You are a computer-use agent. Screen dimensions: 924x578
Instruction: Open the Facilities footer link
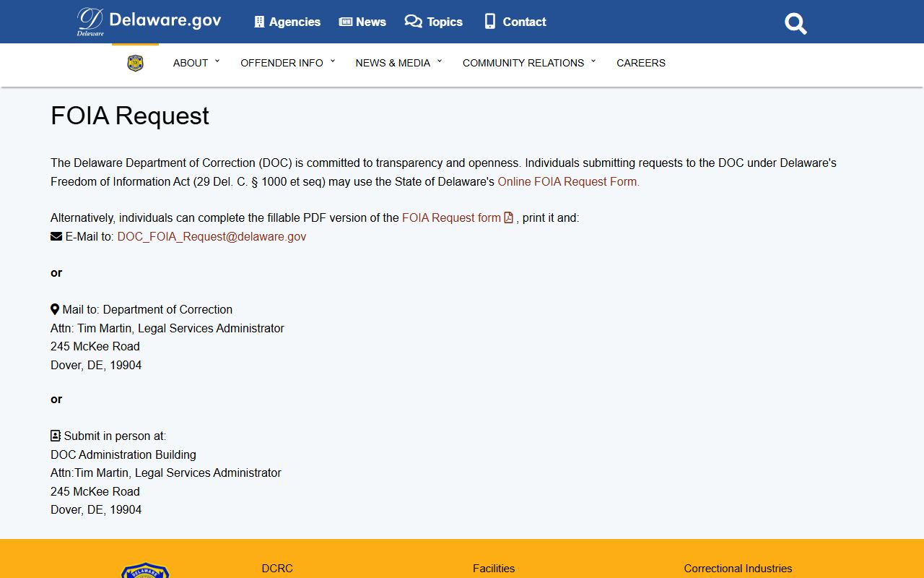(494, 569)
